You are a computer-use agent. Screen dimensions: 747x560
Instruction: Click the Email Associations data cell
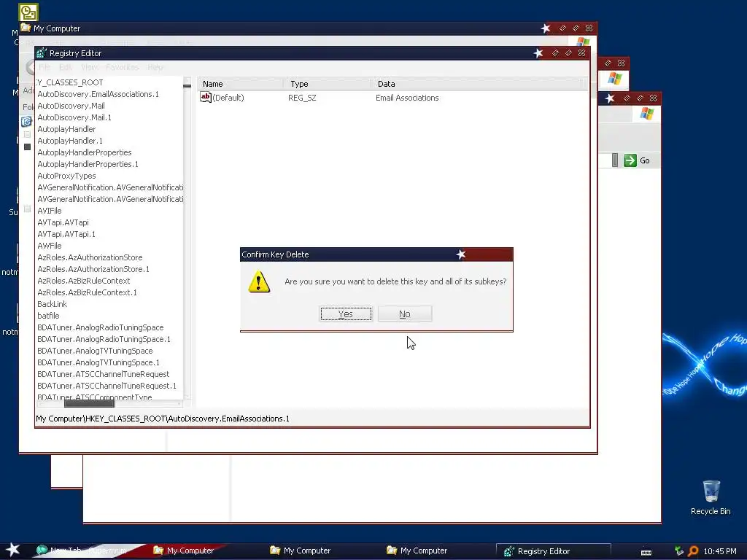point(407,98)
